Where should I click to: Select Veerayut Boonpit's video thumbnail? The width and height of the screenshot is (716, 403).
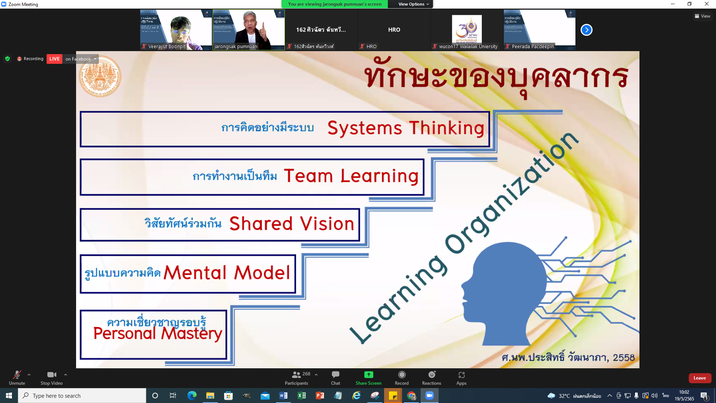[x=176, y=30]
